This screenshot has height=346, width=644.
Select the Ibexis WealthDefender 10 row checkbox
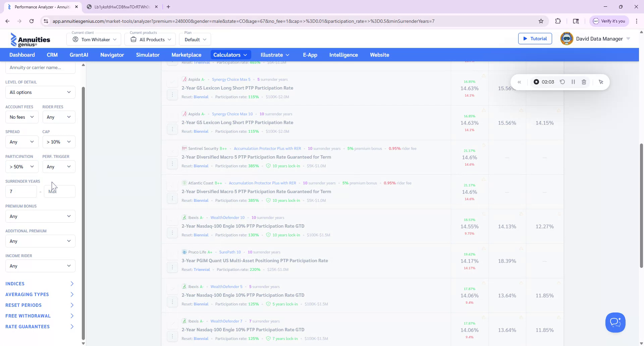pyautogui.click(x=173, y=221)
